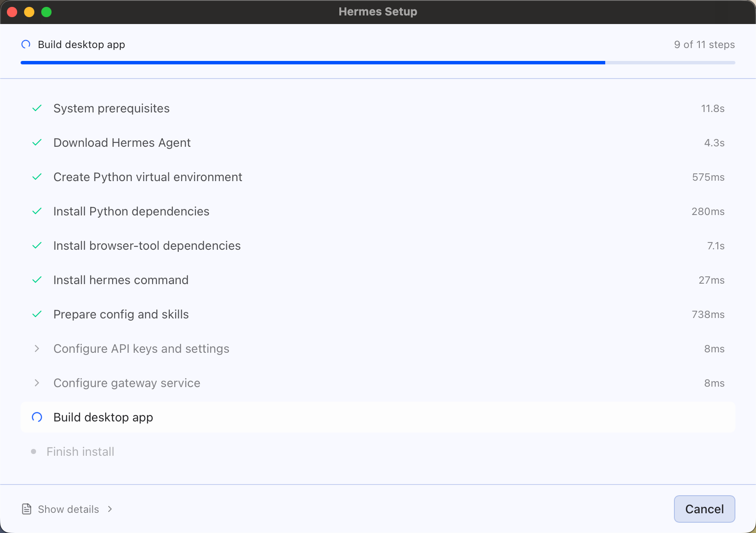Image resolution: width=756 pixels, height=533 pixels.
Task: Click the checkmark next to Prepare config and skills
Action: (x=37, y=314)
